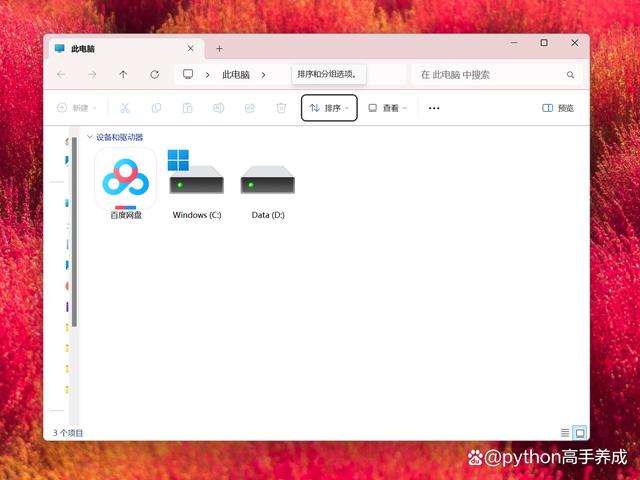Maximize the File Explorer window
The height and width of the screenshot is (480, 640).
(x=544, y=42)
